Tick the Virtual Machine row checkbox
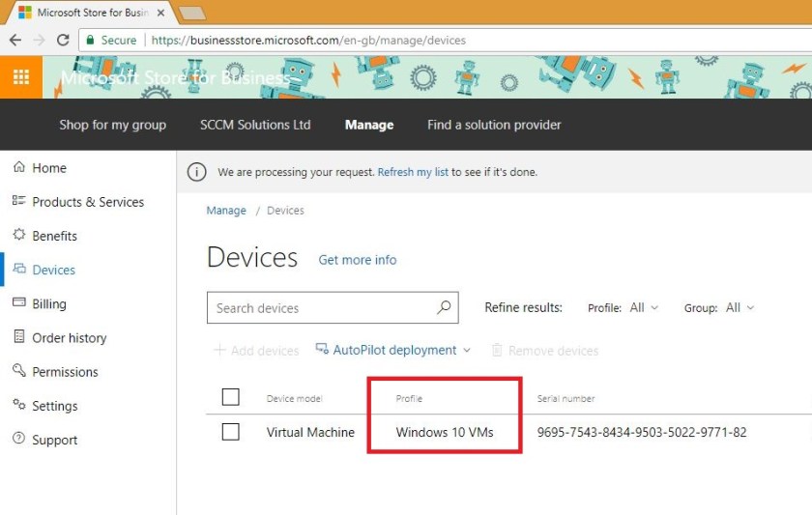Screen dimensions: 812x515 click(230, 432)
